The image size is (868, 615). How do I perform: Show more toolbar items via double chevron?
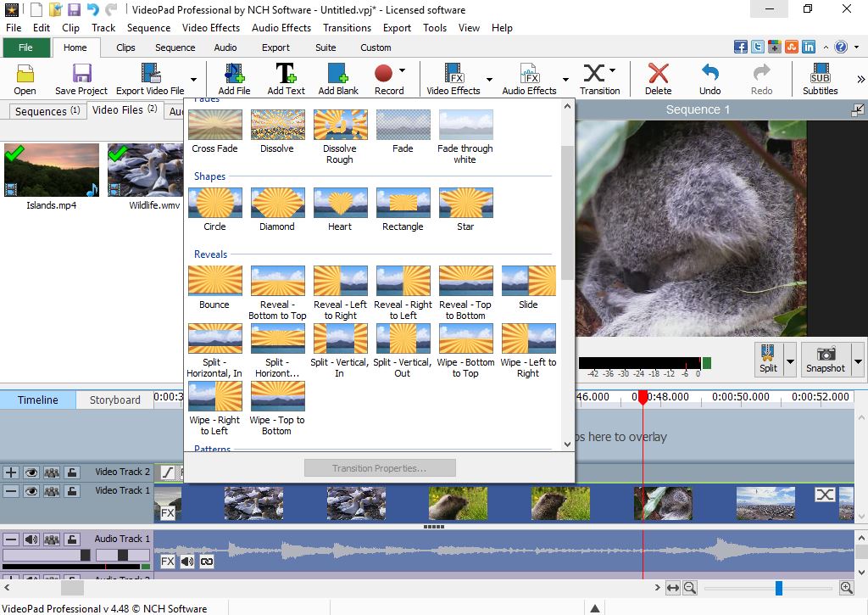[x=861, y=79]
